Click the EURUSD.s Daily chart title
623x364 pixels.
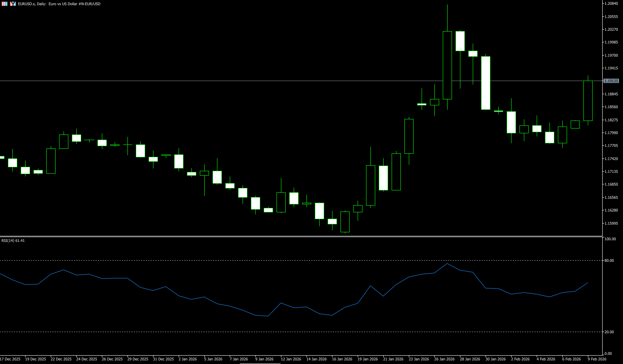pos(59,4)
